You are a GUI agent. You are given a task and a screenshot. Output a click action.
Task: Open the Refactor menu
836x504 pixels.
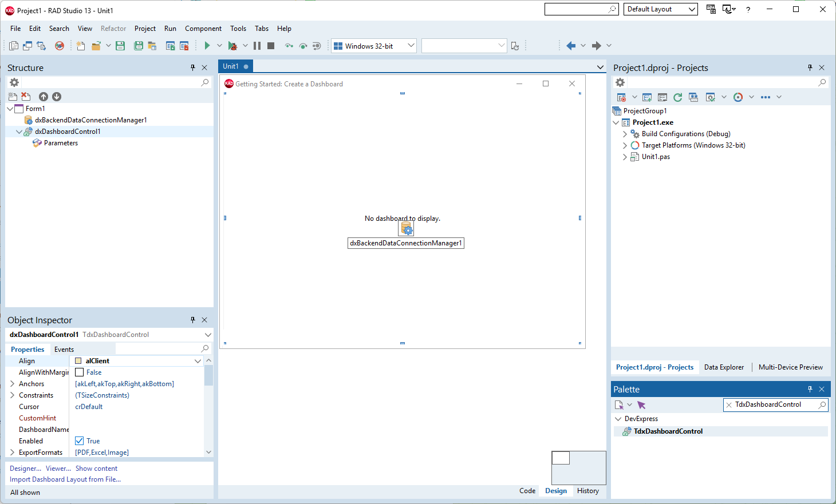(x=113, y=28)
